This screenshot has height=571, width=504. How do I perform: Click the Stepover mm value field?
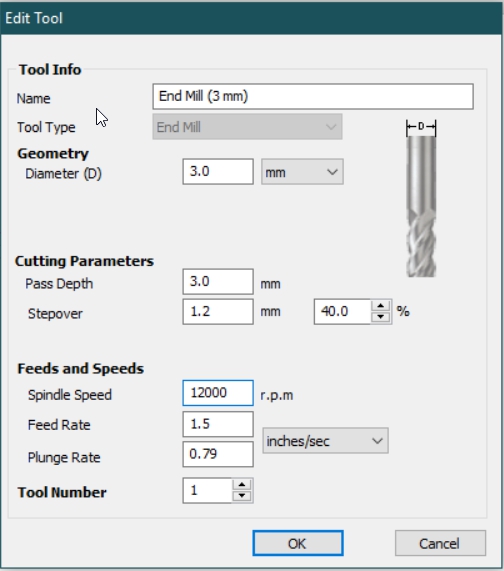(x=218, y=312)
